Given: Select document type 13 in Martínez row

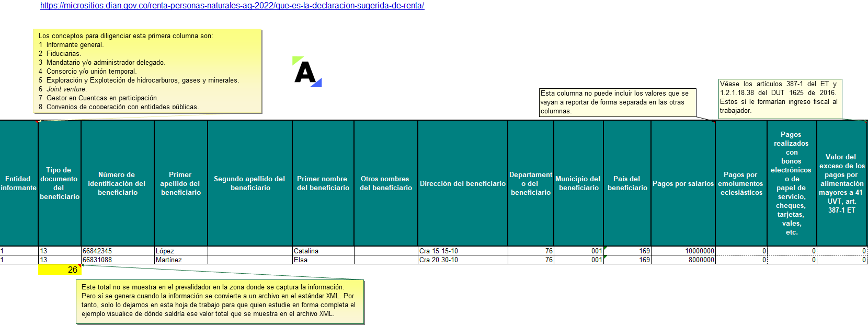Looking at the screenshot, I should [60, 260].
